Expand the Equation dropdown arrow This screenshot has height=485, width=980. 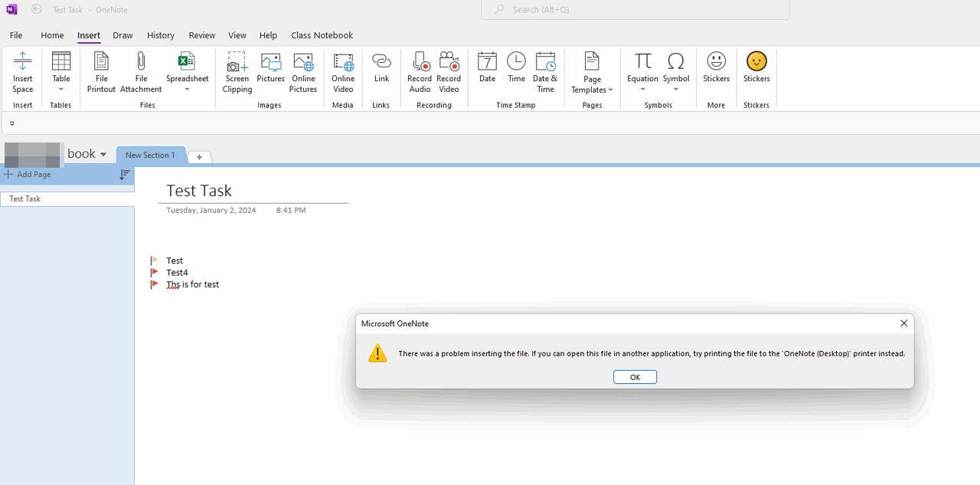643,90
